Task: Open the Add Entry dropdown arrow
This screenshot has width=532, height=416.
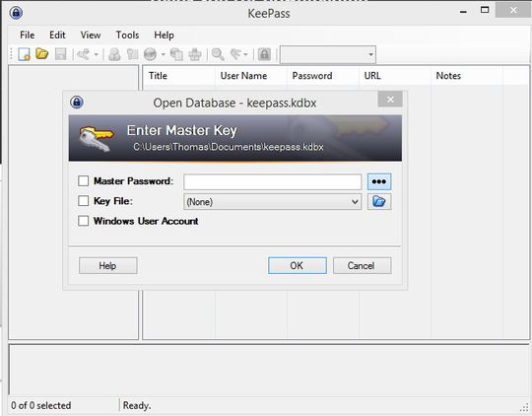Action: [96, 54]
